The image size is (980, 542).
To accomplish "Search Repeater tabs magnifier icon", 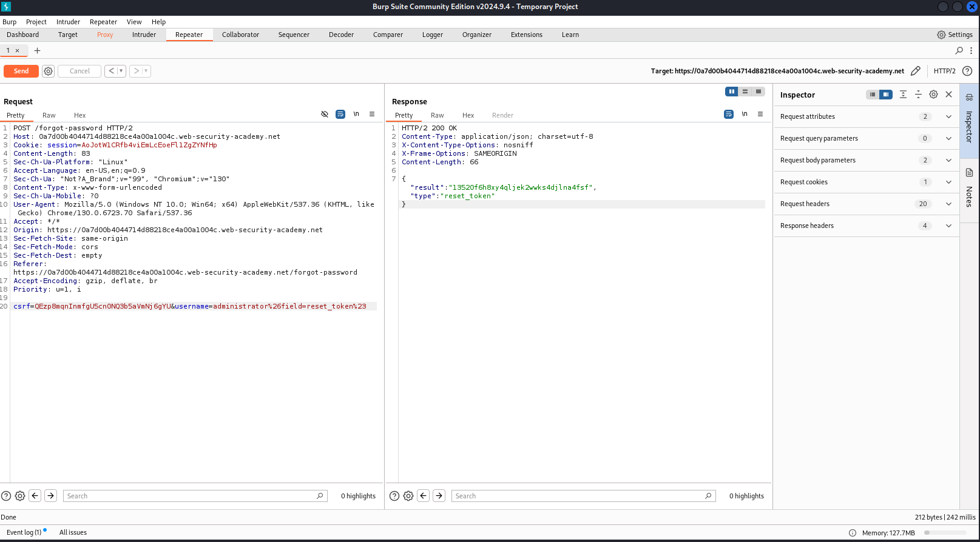I will point(959,50).
